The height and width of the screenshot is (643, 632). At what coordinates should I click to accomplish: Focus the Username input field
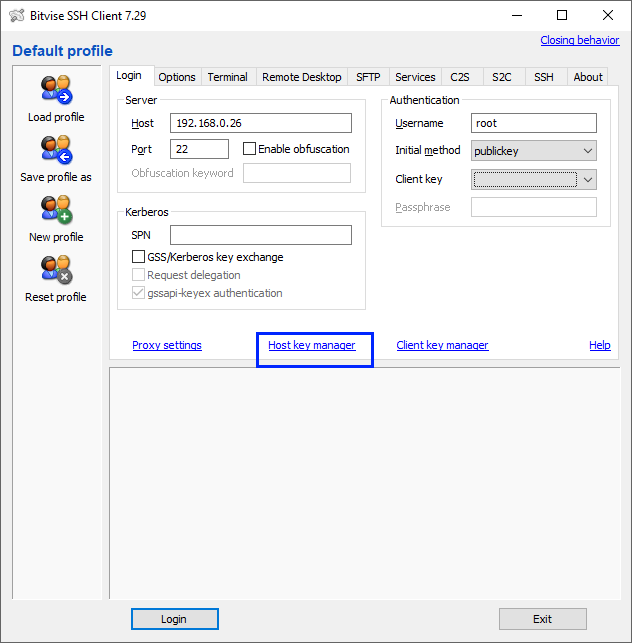coord(534,123)
